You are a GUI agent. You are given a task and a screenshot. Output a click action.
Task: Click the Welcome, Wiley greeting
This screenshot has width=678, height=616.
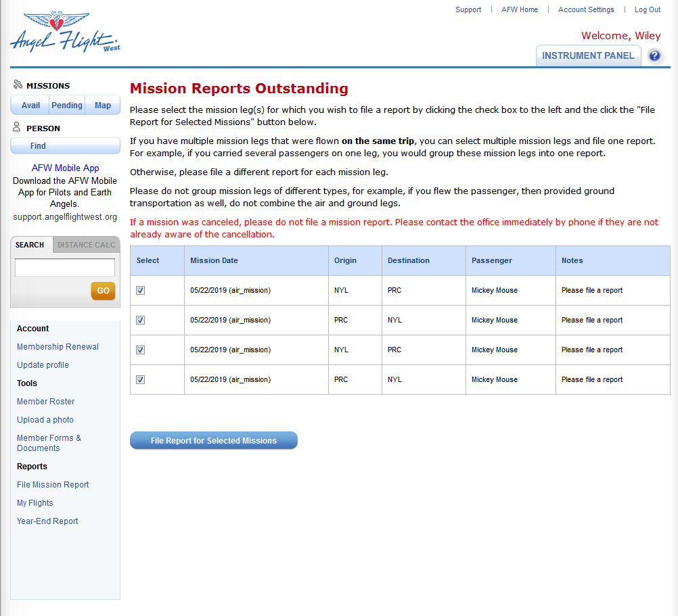[621, 35]
